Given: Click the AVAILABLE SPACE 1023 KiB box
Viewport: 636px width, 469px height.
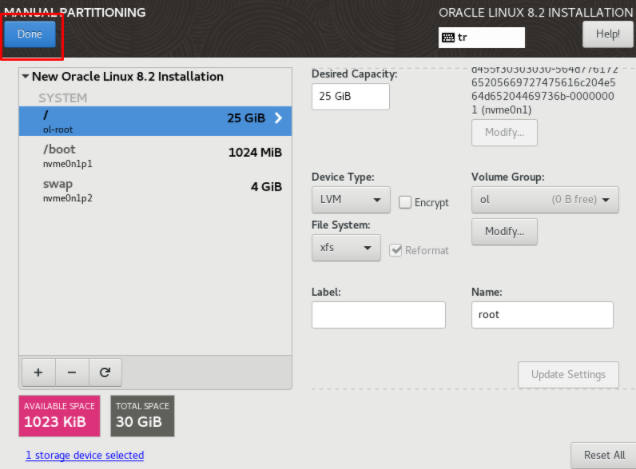Looking at the screenshot, I should coord(59,416).
